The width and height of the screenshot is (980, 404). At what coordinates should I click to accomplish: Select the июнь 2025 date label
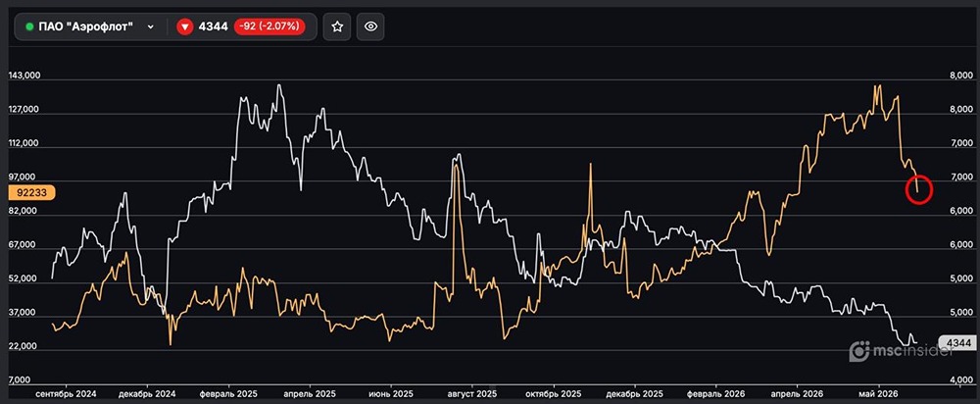pos(391,394)
